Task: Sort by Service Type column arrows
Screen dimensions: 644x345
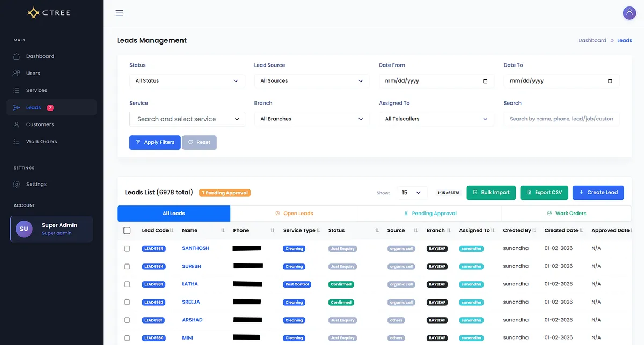Action: click(318, 230)
